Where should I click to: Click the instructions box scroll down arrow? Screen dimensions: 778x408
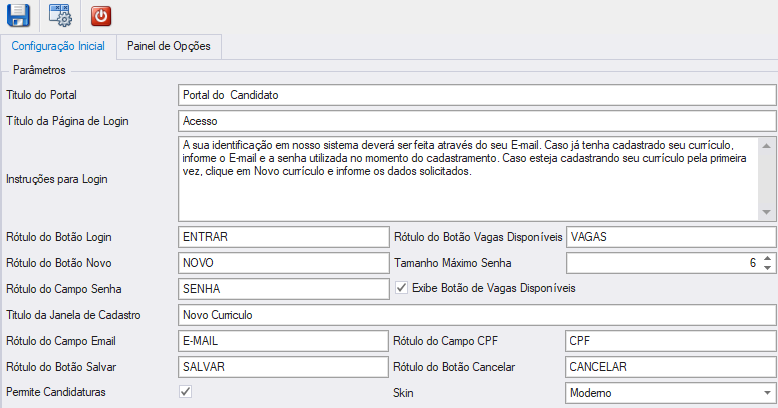tap(767, 212)
